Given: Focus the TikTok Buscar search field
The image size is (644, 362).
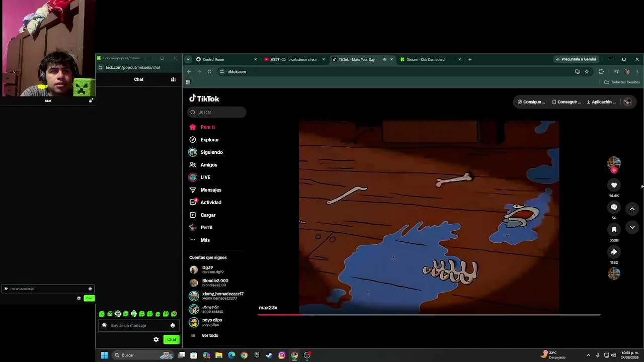Looking at the screenshot, I should point(217,112).
